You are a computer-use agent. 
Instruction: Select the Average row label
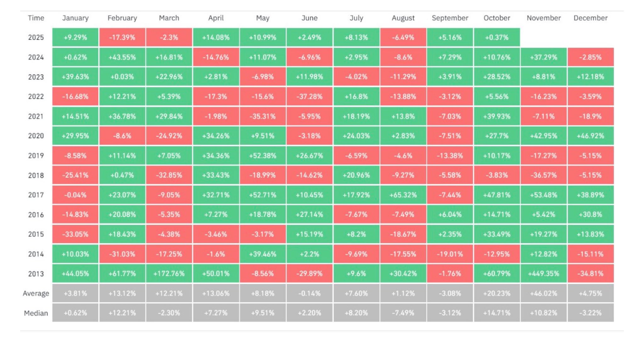(36, 293)
